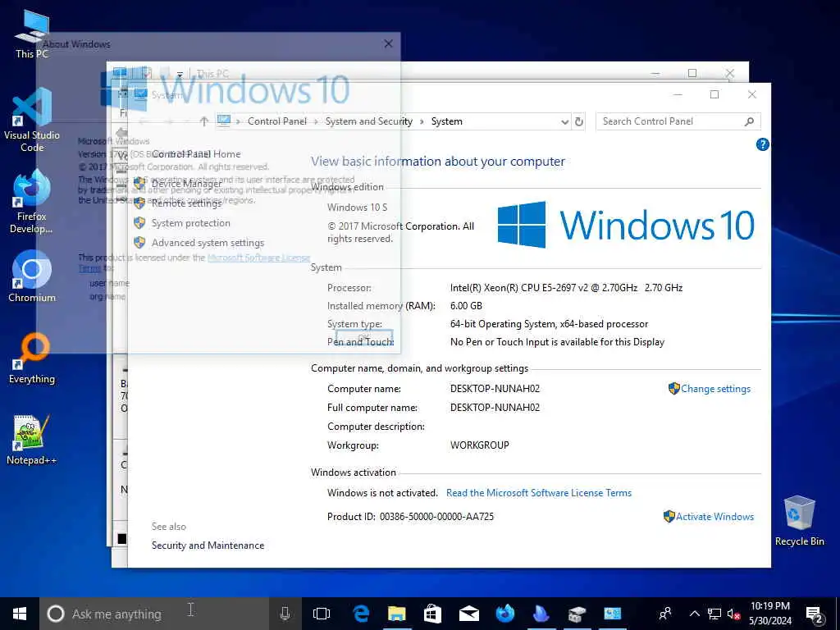Select System and Security breadcrumb
The image size is (840, 630).
coord(369,121)
